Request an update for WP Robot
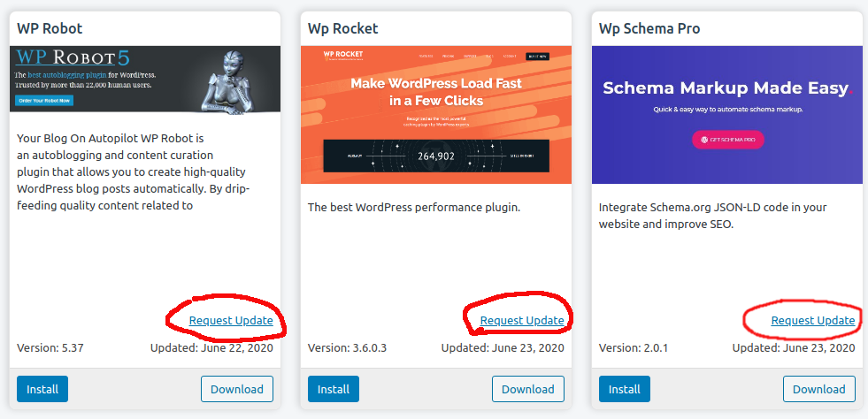 pos(231,320)
